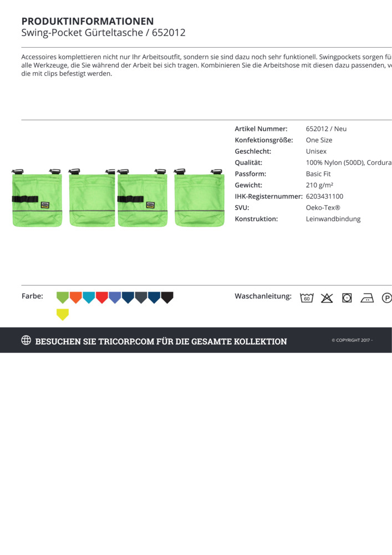
Task: Click the Leinwandbindung value
Action: coord(333,219)
